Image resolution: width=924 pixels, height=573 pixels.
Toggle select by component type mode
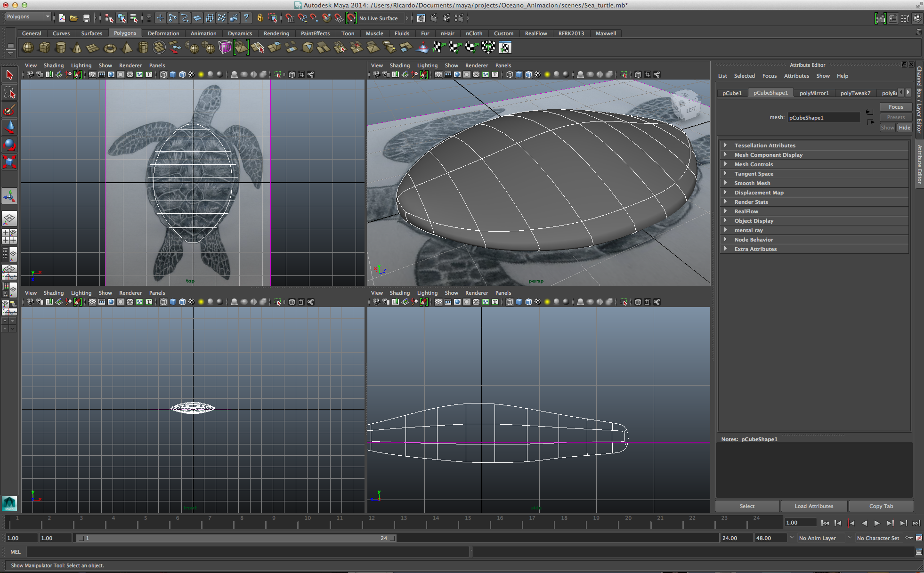(x=134, y=18)
